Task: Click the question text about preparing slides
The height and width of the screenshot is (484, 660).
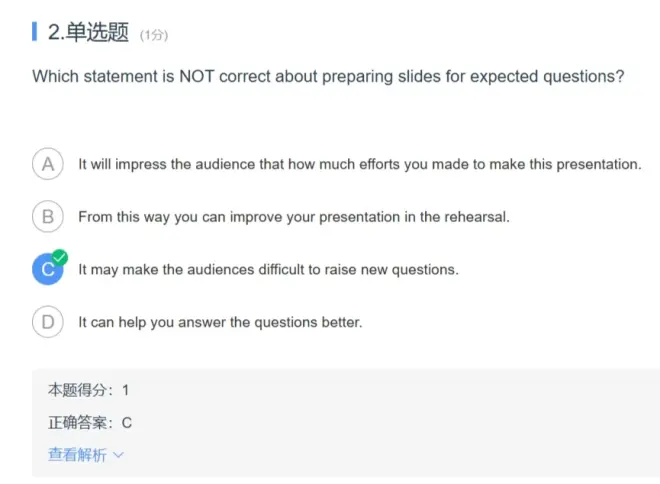Action: point(328,76)
